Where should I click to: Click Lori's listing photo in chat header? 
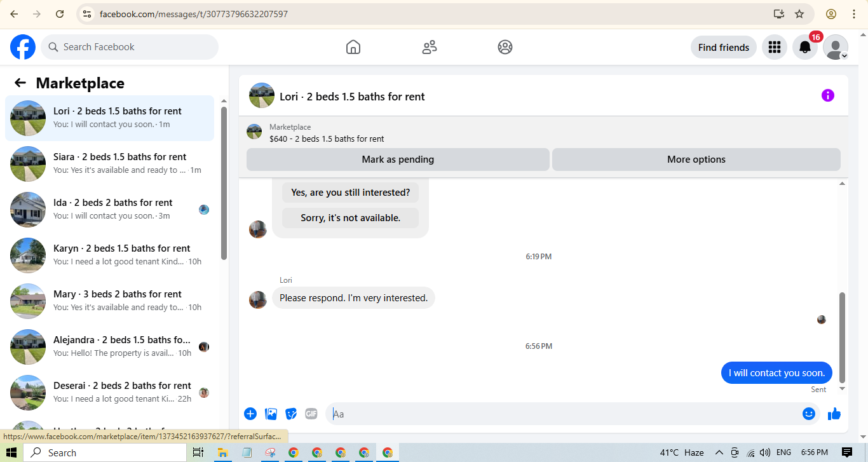[262, 95]
